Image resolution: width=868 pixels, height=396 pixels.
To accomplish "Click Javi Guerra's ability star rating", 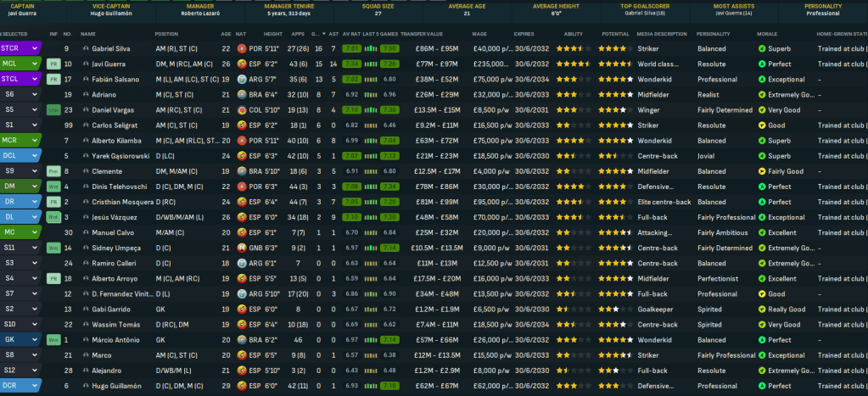I will 574,64.
